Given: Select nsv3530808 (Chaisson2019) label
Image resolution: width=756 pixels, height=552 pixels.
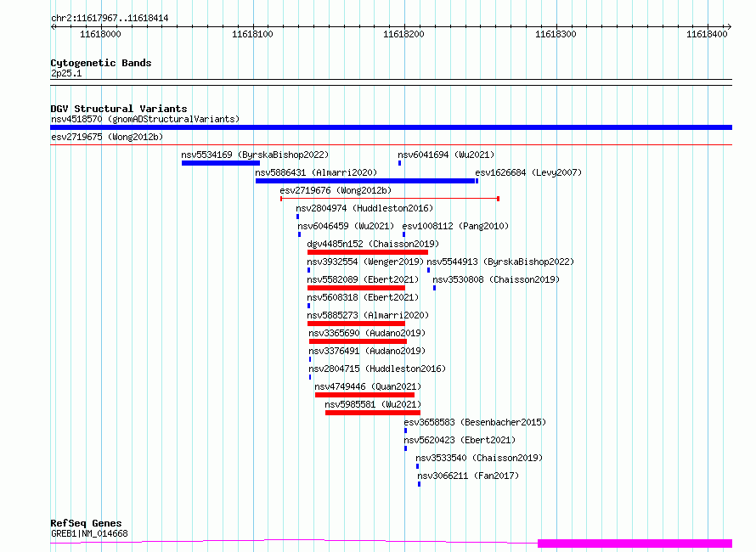Looking at the screenshot, I should coord(496,279).
